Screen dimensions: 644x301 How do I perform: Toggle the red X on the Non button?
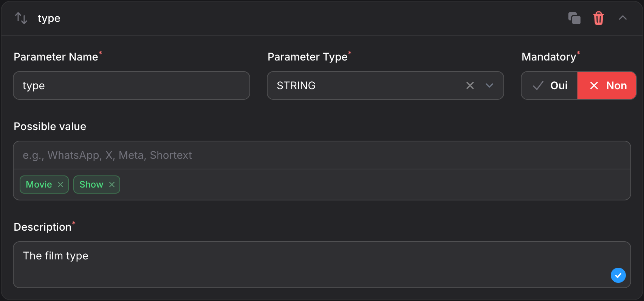tap(594, 85)
